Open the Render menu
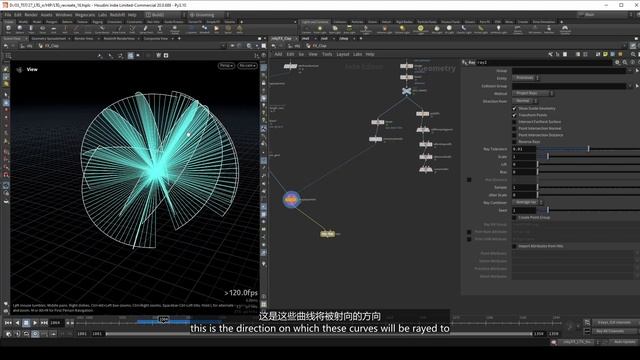Viewport: 640px width, 360px height. (31, 15)
